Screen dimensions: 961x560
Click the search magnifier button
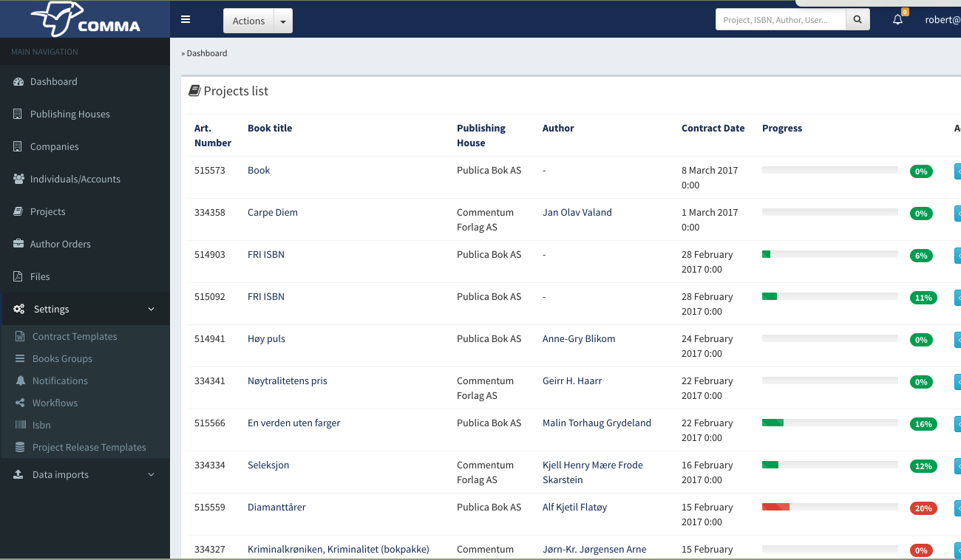(x=858, y=20)
